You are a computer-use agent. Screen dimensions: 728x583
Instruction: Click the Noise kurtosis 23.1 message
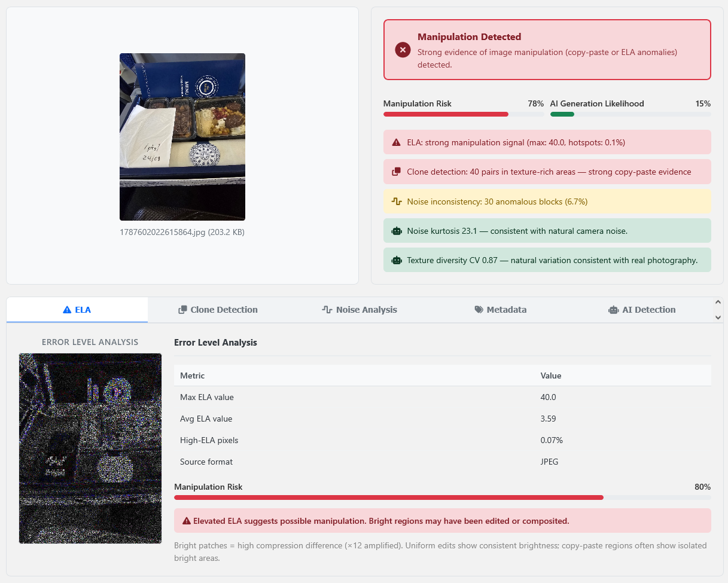pos(547,231)
